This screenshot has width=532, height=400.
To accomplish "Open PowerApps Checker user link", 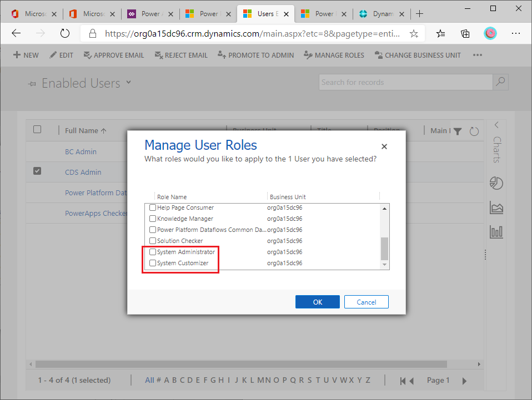I will pos(96,213).
